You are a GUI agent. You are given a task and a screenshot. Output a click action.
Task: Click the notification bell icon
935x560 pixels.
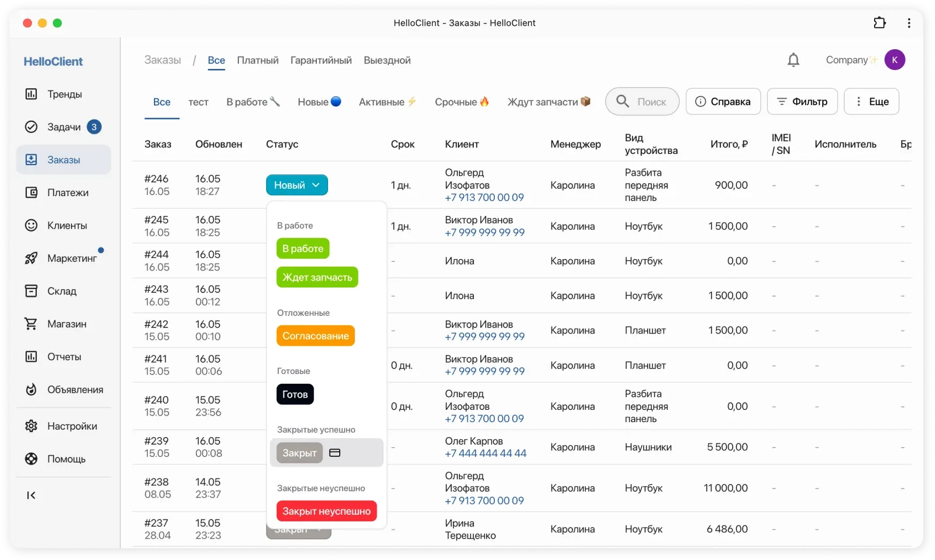pyautogui.click(x=793, y=60)
